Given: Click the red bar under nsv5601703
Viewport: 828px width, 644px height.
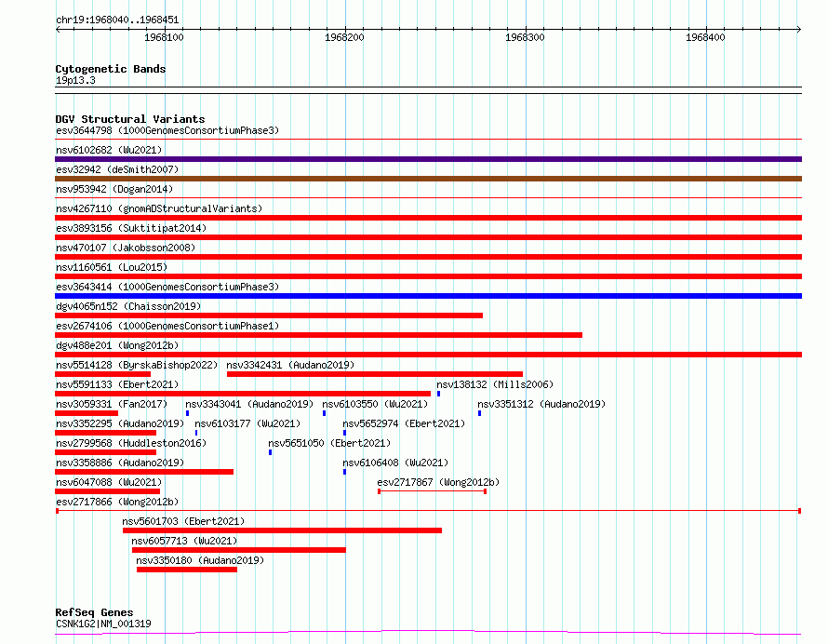Looking at the screenshot, I should click(282, 530).
